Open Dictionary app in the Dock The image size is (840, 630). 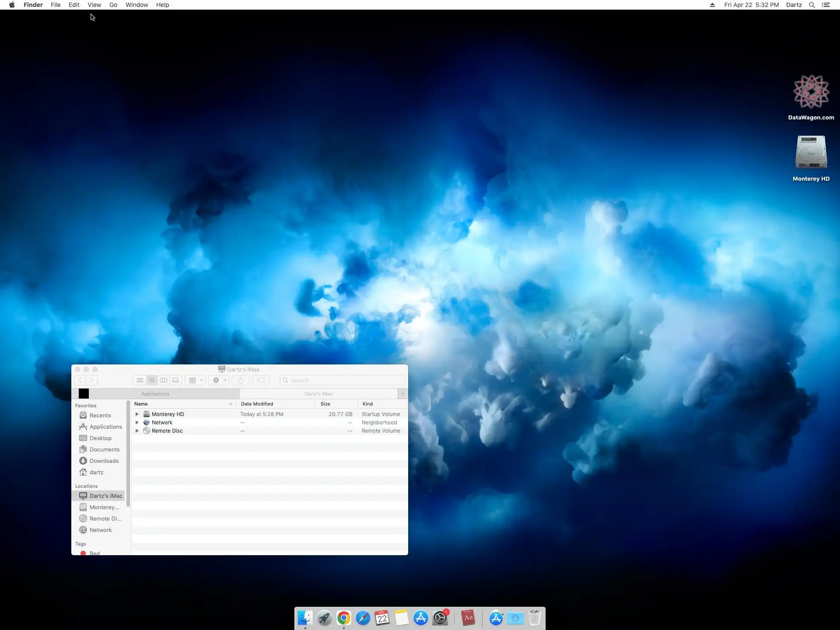468,618
